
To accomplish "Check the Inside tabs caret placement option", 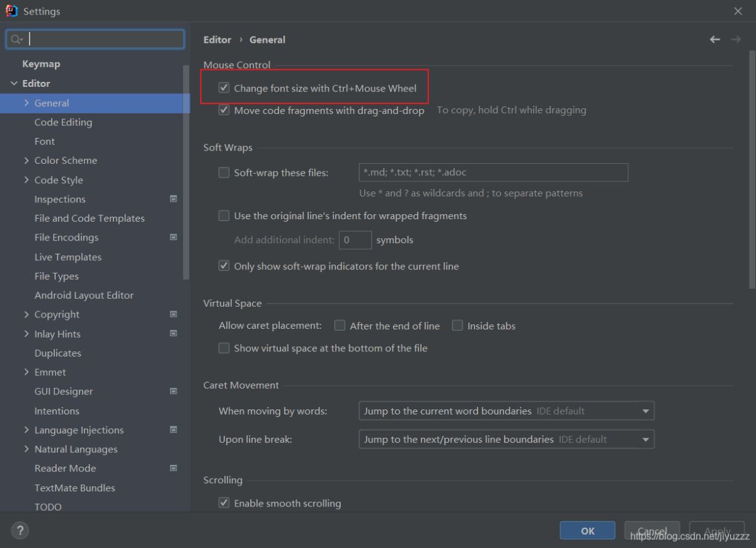I will 457,326.
